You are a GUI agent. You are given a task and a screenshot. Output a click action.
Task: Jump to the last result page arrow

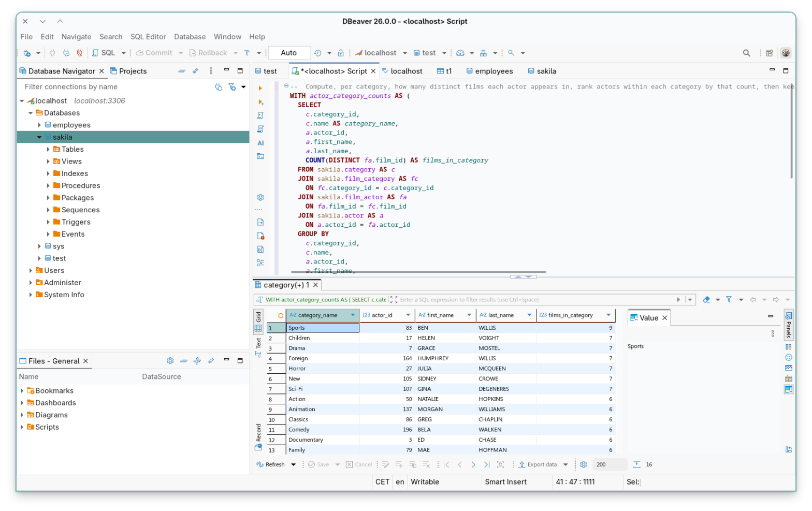487,464
